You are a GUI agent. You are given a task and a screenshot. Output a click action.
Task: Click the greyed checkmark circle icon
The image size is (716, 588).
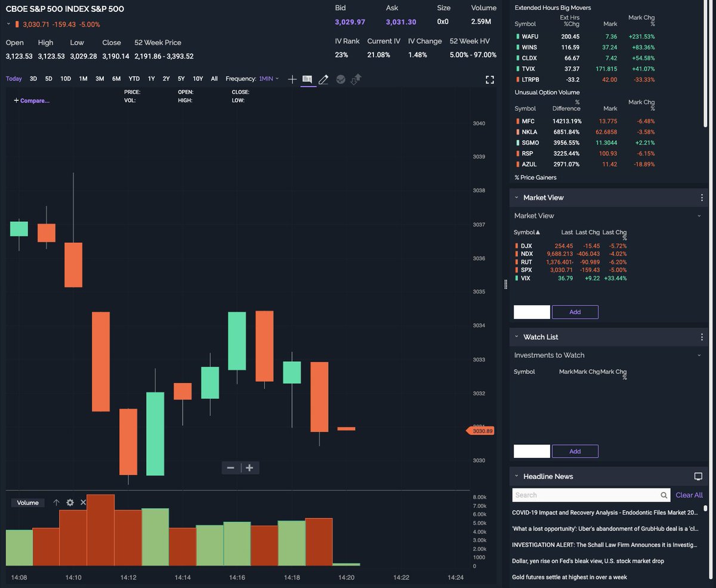pos(341,79)
